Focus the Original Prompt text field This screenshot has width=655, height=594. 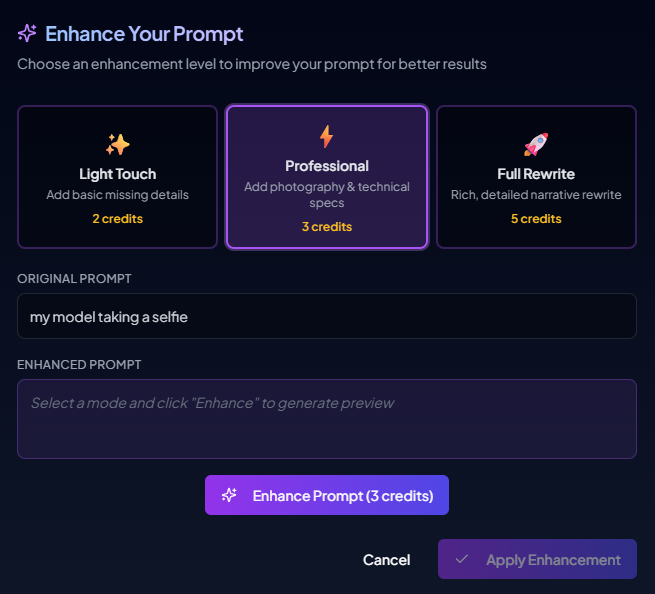coord(327,317)
